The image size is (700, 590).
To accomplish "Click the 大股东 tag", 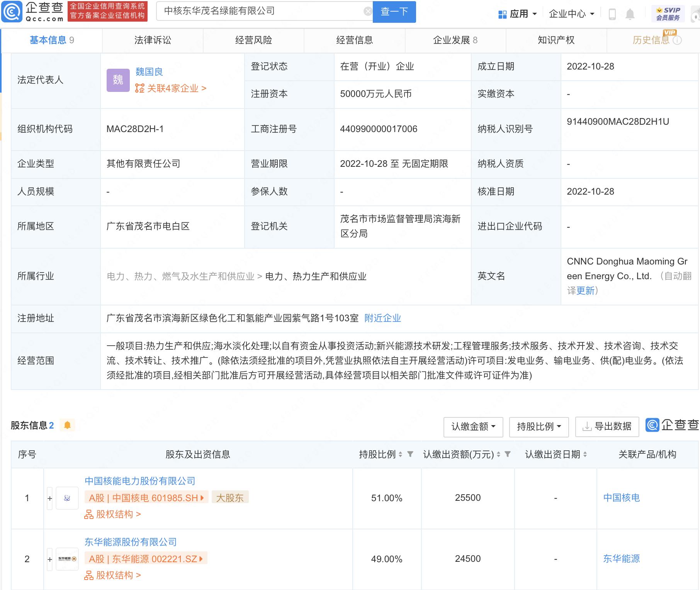I will point(230,498).
